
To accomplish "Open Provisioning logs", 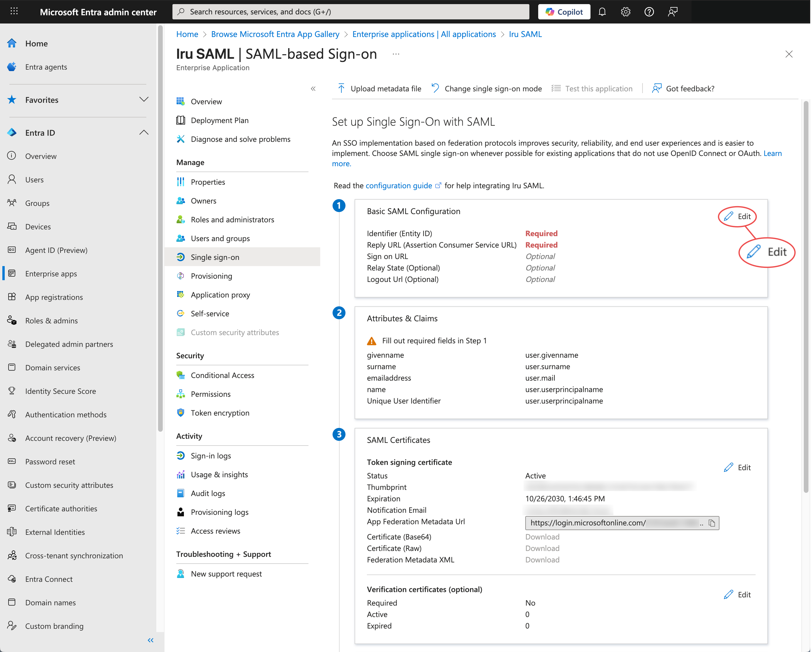I will coord(219,512).
